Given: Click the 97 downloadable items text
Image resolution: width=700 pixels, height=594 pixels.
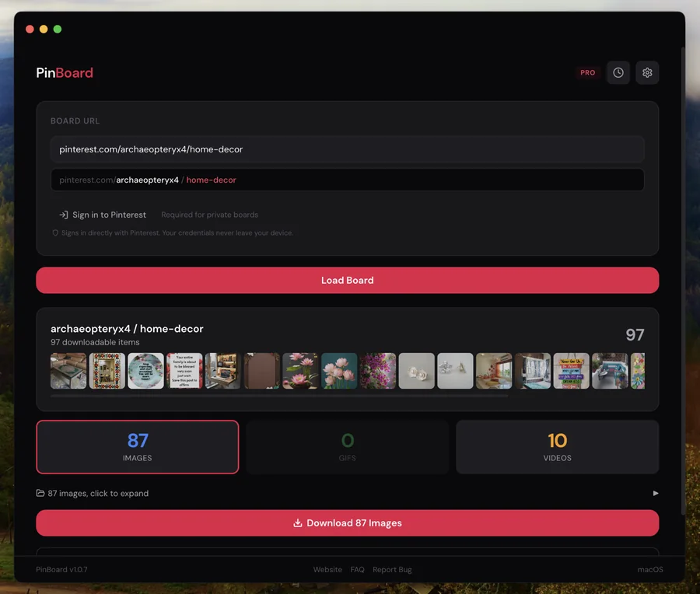Looking at the screenshot, I should (x=95, y=342).
